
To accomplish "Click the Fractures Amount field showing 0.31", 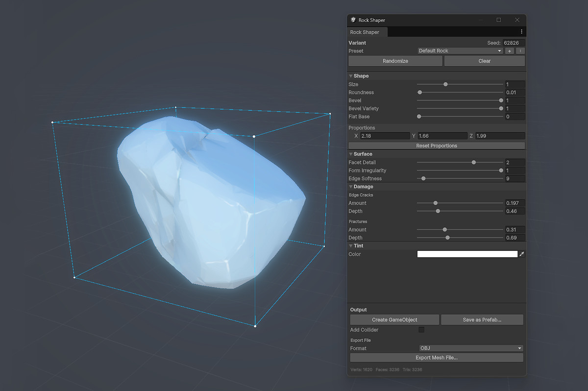I will click(x=515, y=229).
